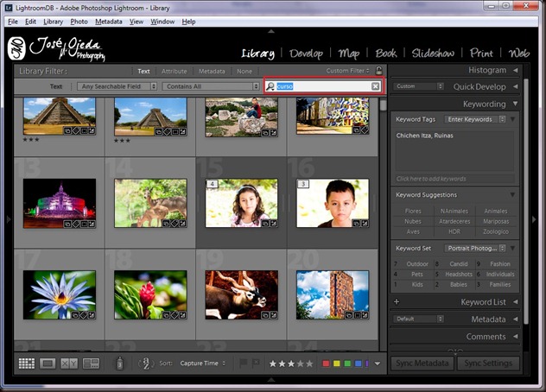The image size is (546, 392).
Task: Clear the search text with the X button
Action: tap(375, 86)
